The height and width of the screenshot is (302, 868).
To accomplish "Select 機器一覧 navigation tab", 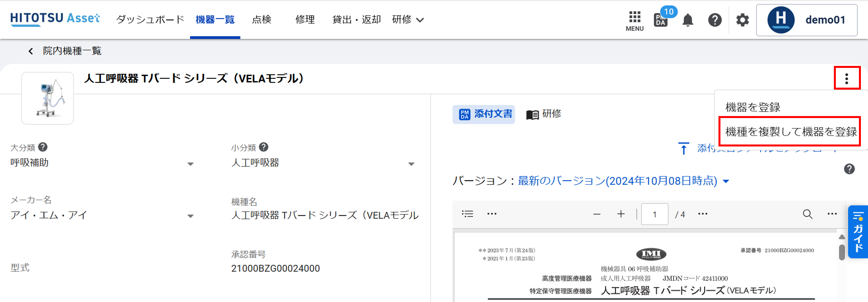I will [x=215, y=20].
